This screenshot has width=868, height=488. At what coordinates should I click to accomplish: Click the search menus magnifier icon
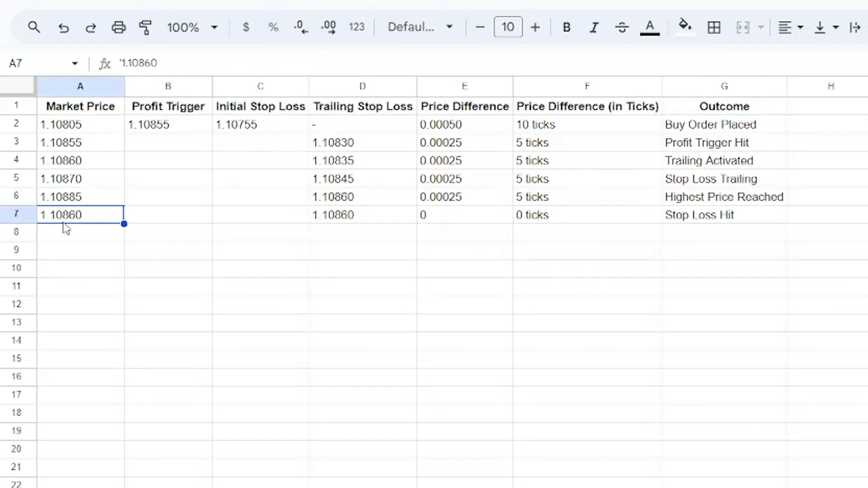pos(34,27)
